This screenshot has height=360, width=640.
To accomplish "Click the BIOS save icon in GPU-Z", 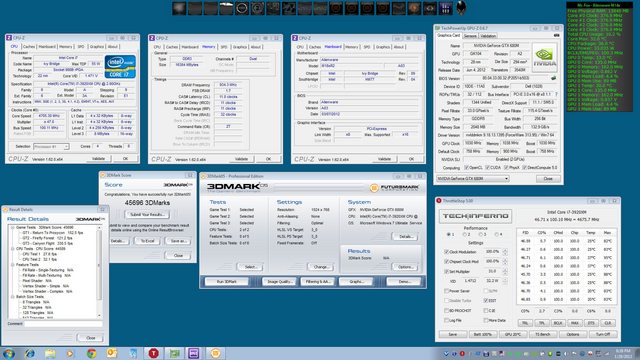I will [553, 78].
